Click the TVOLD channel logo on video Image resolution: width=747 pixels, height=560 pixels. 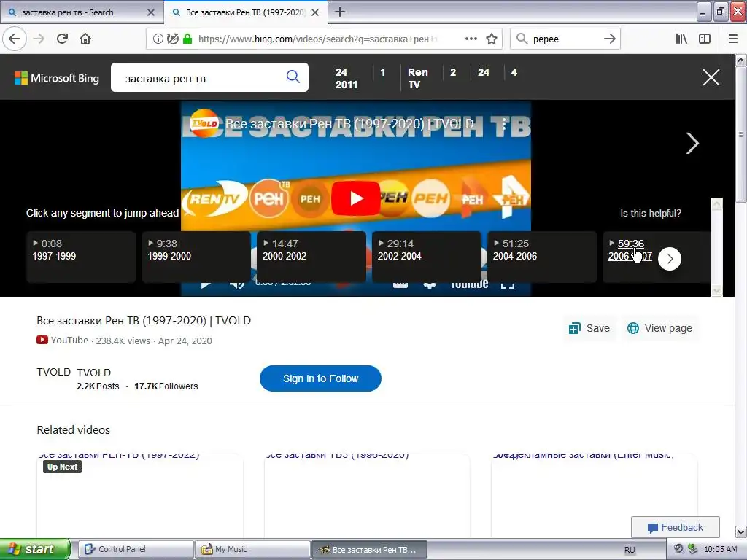click(204, 123)
